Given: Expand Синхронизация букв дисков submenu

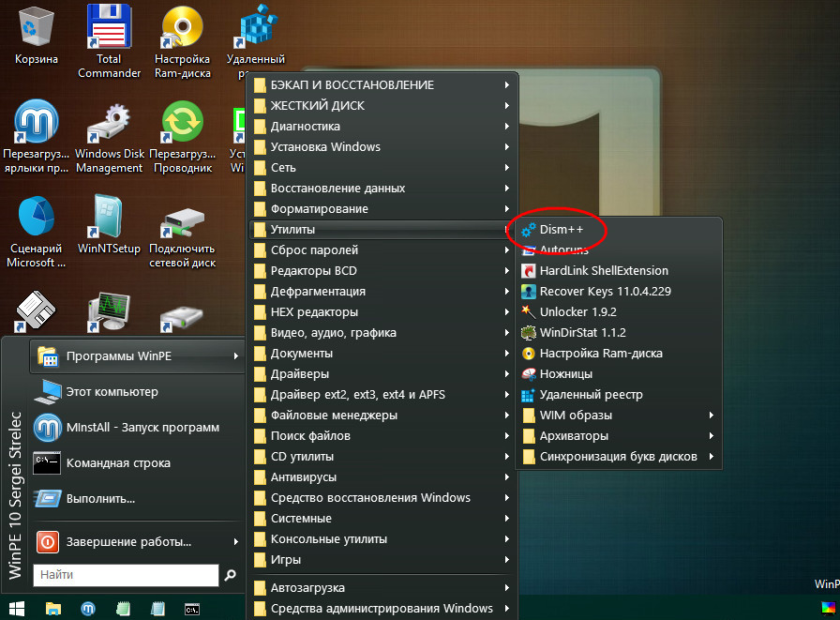Looking at the screenshot, I should pyautogui.click(x=618, y=456).
